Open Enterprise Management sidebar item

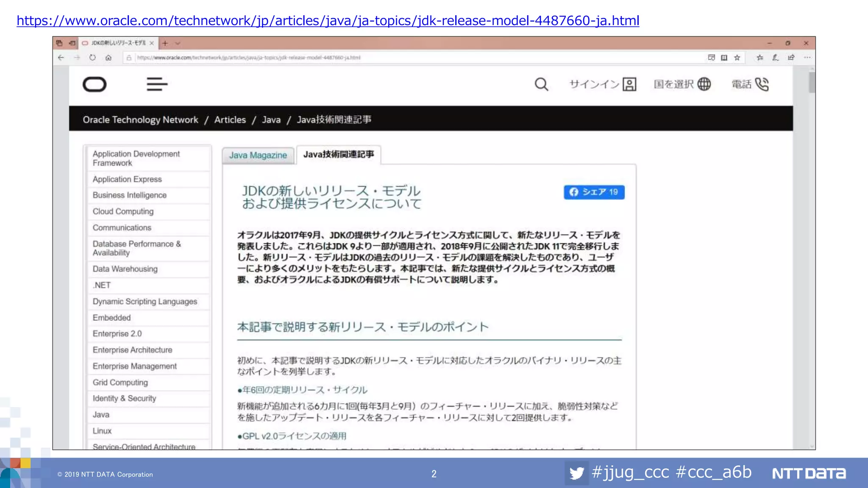tap(148, 366)
